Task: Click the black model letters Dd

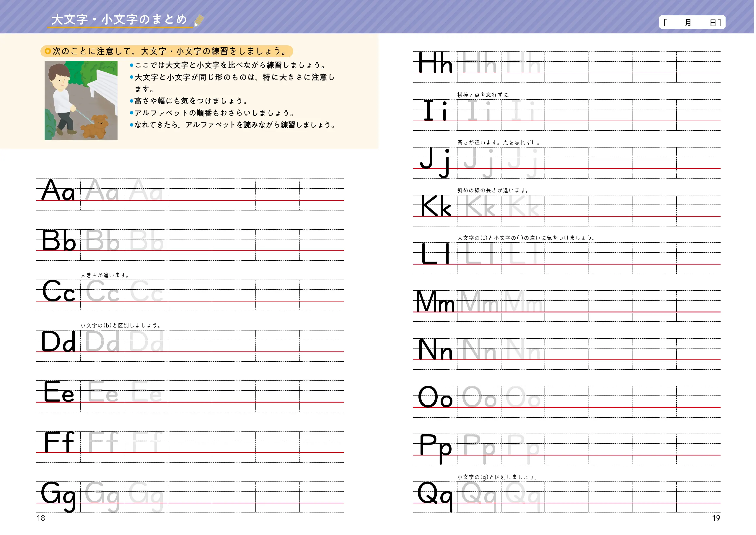Action: [x=58, y=341]
